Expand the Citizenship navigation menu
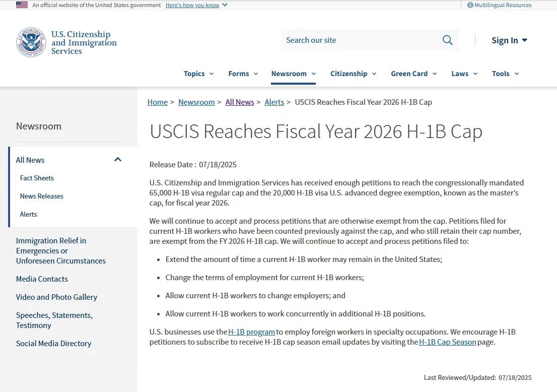The width and height of the screenshot is (557, 392). pos(353,74)
